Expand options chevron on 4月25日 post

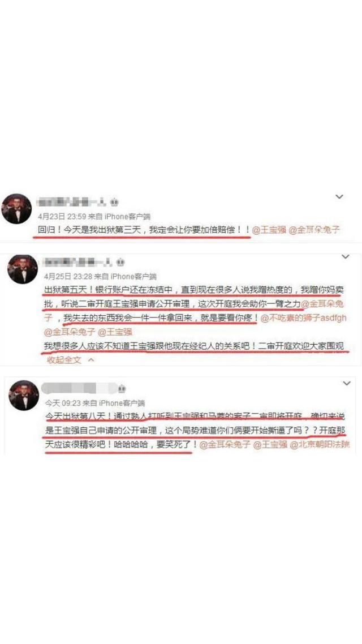pos(345,257)
